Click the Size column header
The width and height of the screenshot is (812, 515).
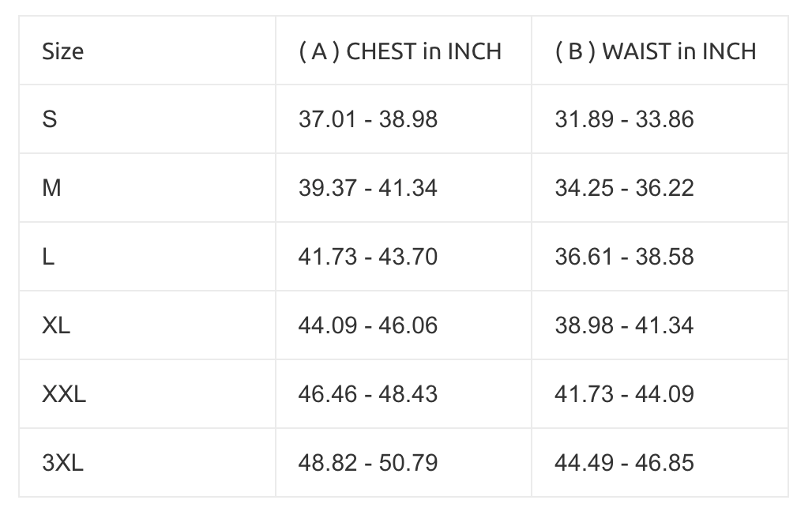coord(62,51)
